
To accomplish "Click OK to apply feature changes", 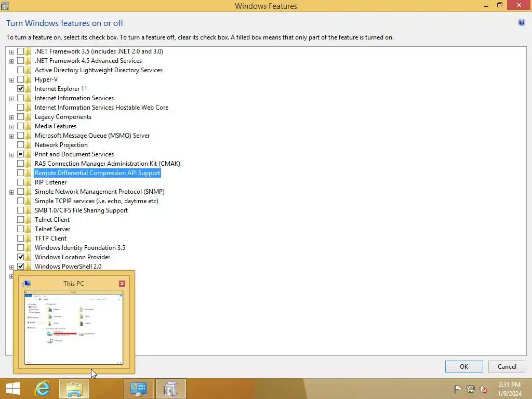I will tap(464, 366).
